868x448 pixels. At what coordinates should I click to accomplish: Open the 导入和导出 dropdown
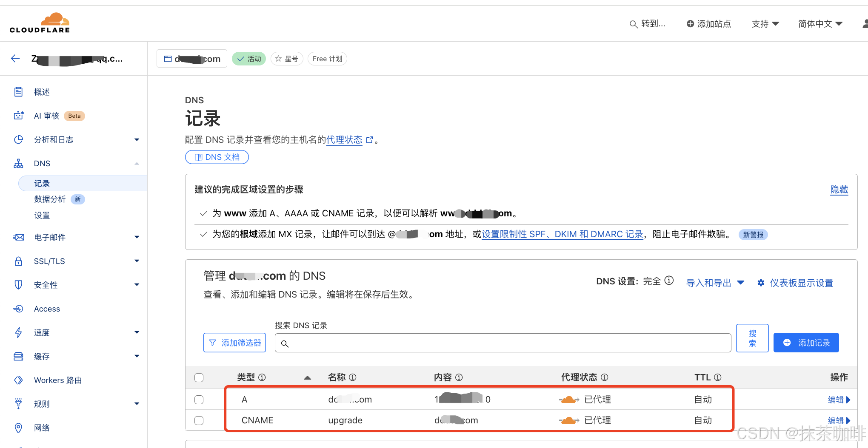[715, 283]
